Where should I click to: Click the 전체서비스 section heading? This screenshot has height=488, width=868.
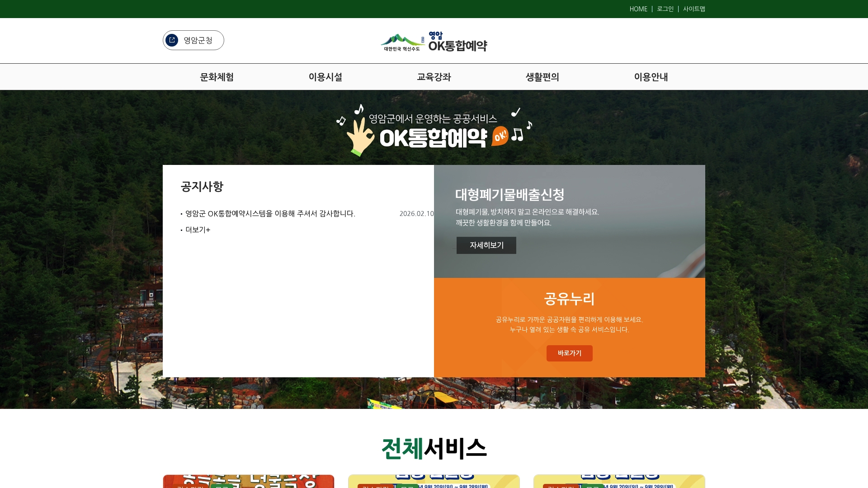pyautogui.click(x=434, y=449)
